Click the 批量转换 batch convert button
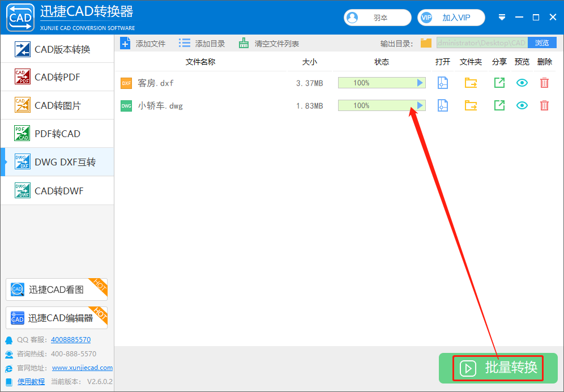564x392 pixels. point(498,368)
